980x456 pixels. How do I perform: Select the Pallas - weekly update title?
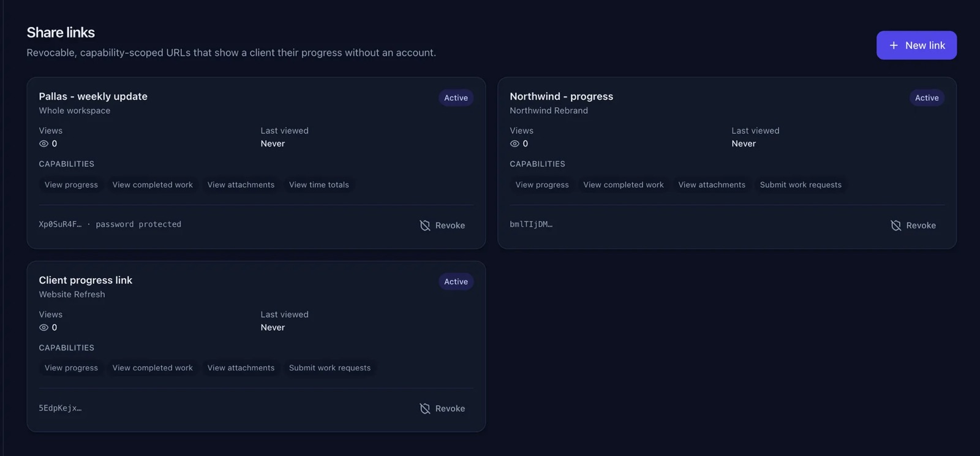pyautogui.click(x=93, y=97)
